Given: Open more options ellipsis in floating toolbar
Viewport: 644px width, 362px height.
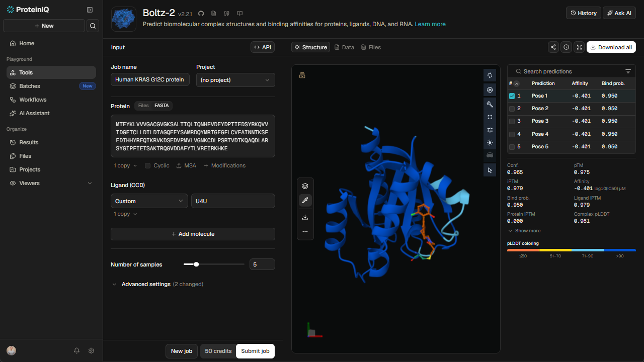Looking at the screenshot, I should coord(305,231).
